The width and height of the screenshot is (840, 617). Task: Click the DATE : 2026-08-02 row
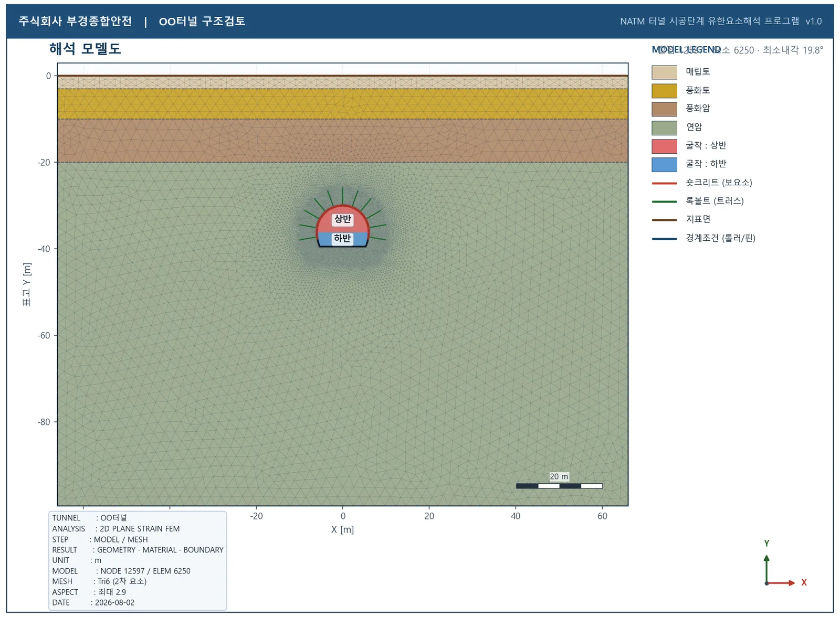pyautogui.click(x=93, y=602)
